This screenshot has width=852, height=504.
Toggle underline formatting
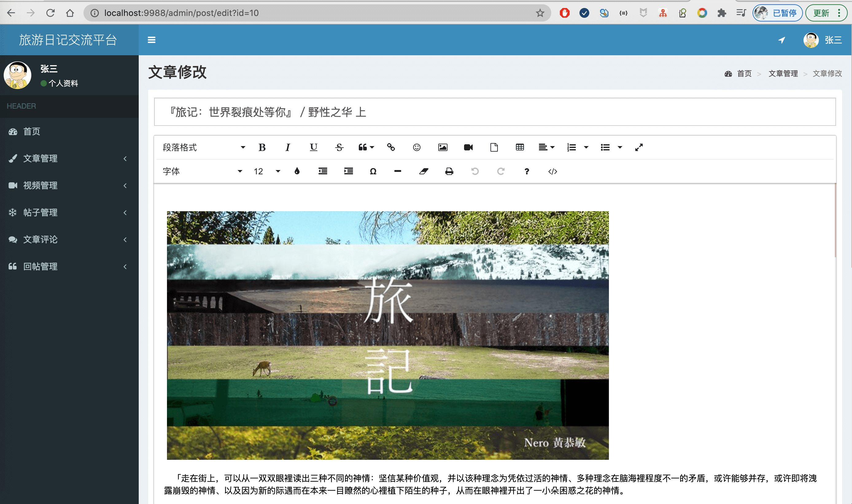click(313, 147)
